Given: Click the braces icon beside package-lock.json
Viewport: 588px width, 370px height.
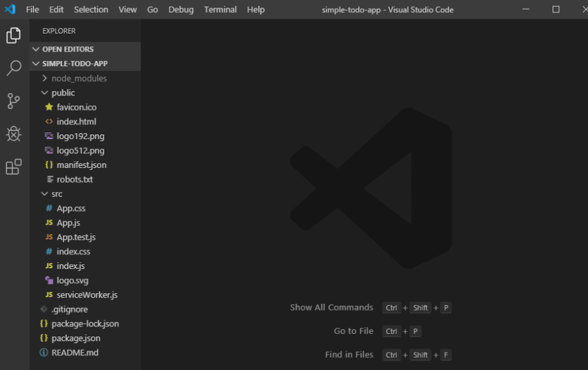Looking at the screenshot, I should (44, 323).
